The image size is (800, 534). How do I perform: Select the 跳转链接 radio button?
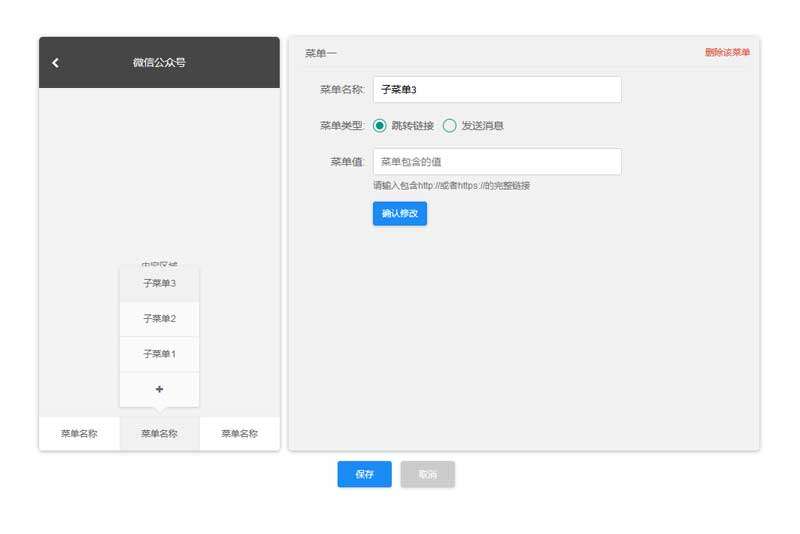click(380, 126)
